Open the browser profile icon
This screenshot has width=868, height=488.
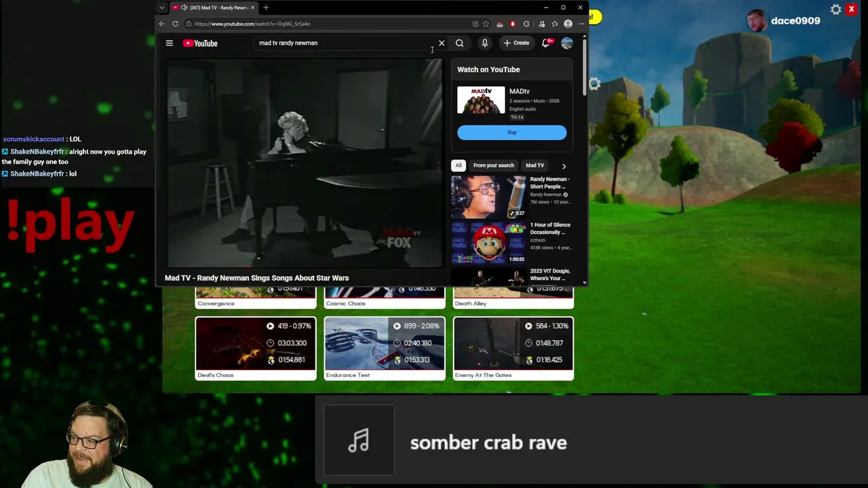tap(568, 24)
